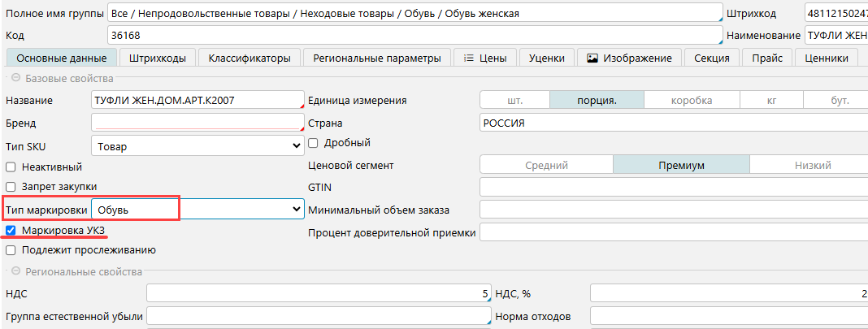The image size is (868, 329).
Task: Go to the Региональные параметры tab
Action: (377, 58)
